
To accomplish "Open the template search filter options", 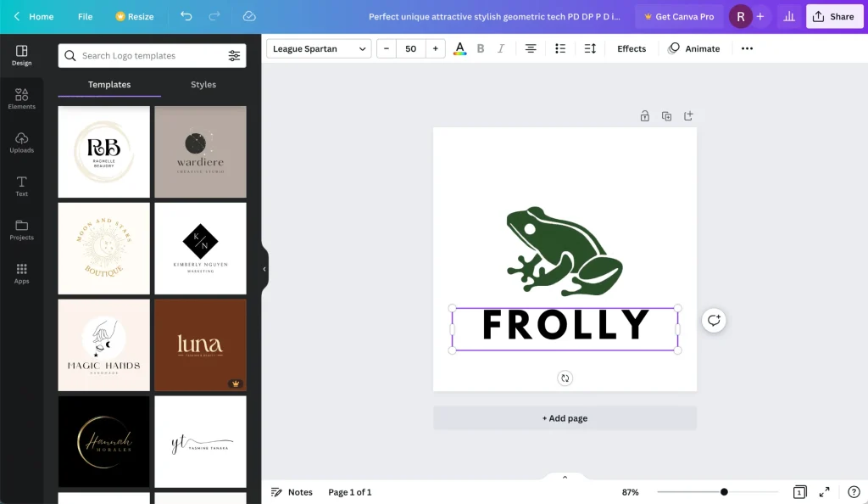I will coord(234,56).
